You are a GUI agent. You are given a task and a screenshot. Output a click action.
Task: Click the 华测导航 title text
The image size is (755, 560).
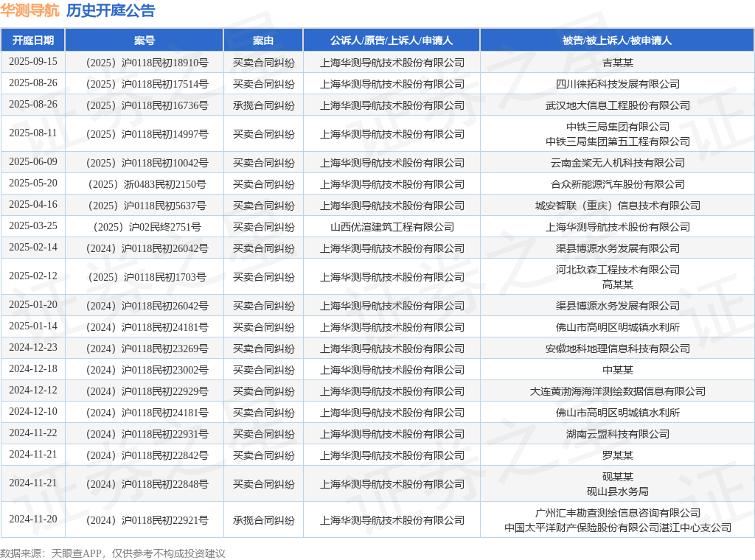coord(29,10)
